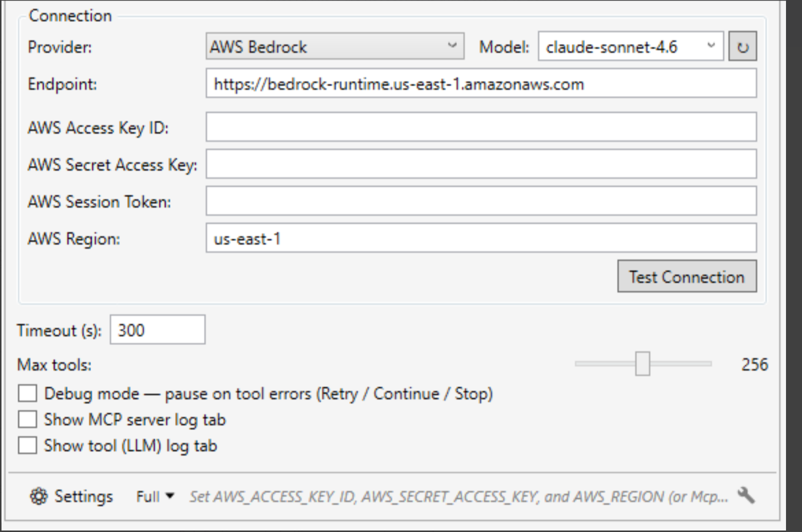Open the Full mode dropdown arrow
Viewport: 802px width, 532px height.
tap(170, 496)
